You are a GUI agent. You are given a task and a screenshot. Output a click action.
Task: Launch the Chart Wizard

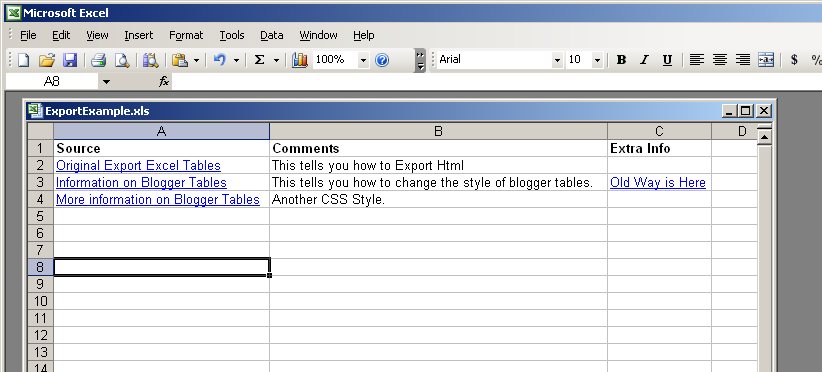[300, 60]
